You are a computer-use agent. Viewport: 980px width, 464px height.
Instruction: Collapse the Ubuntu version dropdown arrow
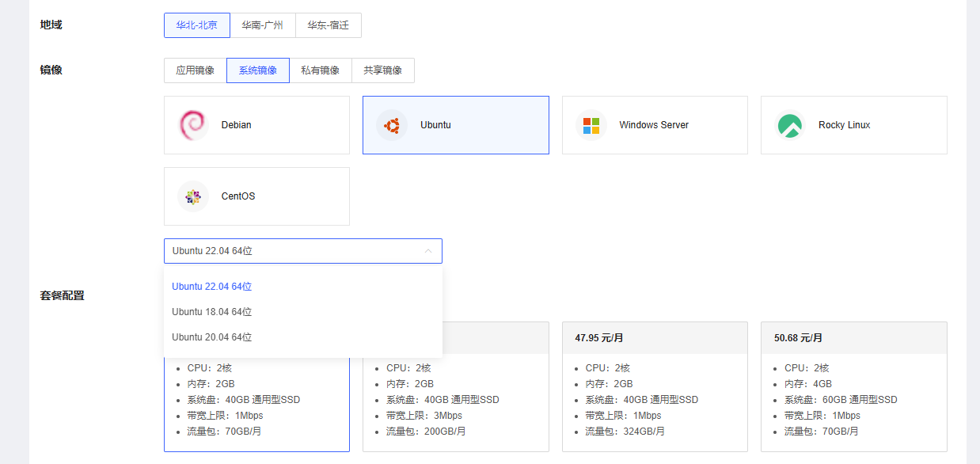(428, 251)
